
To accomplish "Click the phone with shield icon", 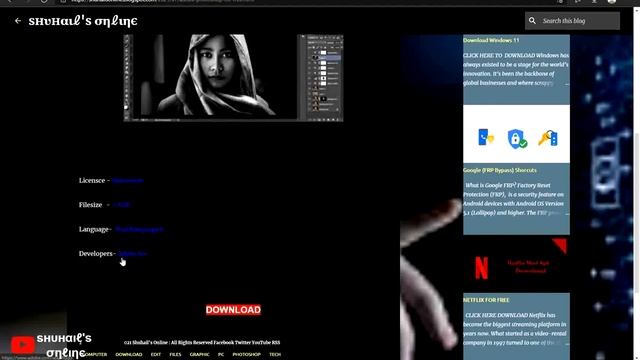I will (486, 137).
